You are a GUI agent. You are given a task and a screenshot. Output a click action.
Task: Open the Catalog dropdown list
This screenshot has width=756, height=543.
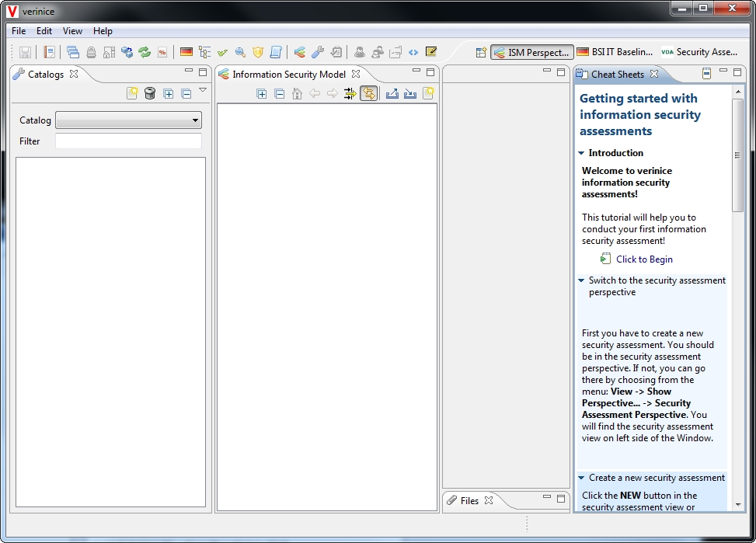(129, 120)
